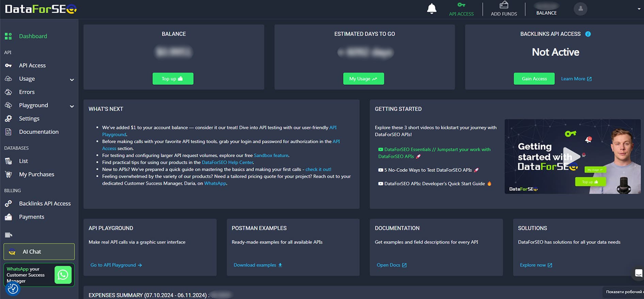Screen dimensions: 644x299
Task: Open My Purchases in sidebar
Action: click(x=36, y=174)
